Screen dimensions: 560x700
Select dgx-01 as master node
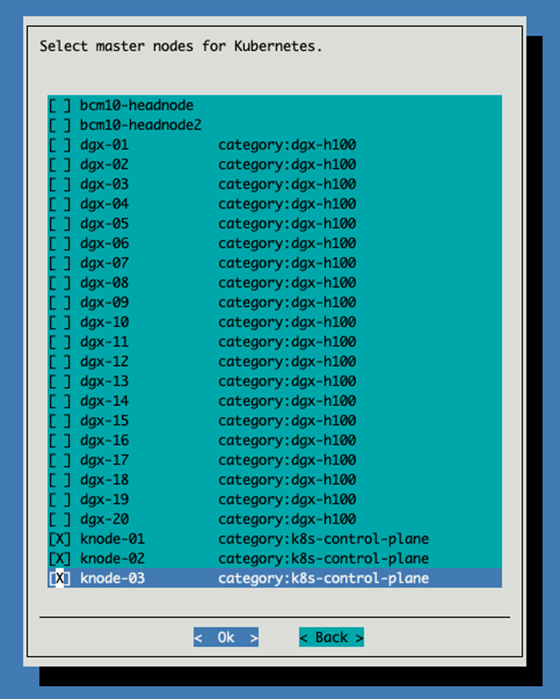coord(60,145)
